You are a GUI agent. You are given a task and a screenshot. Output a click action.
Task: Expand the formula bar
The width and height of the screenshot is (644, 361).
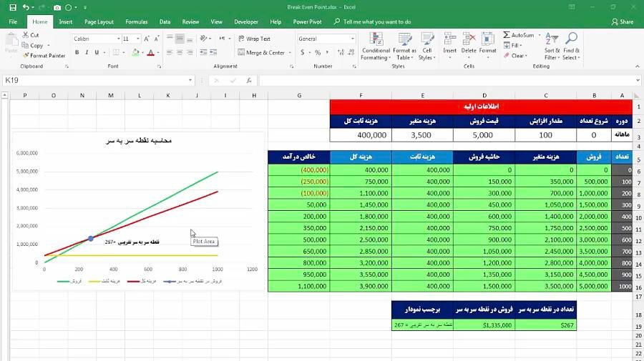[638, 80]
